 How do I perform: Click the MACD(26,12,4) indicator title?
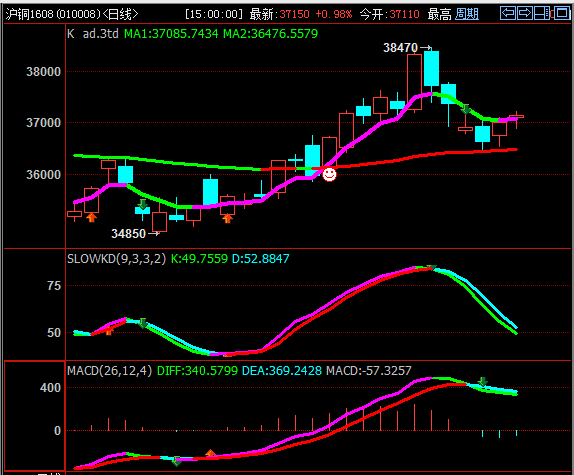point(109,371)
